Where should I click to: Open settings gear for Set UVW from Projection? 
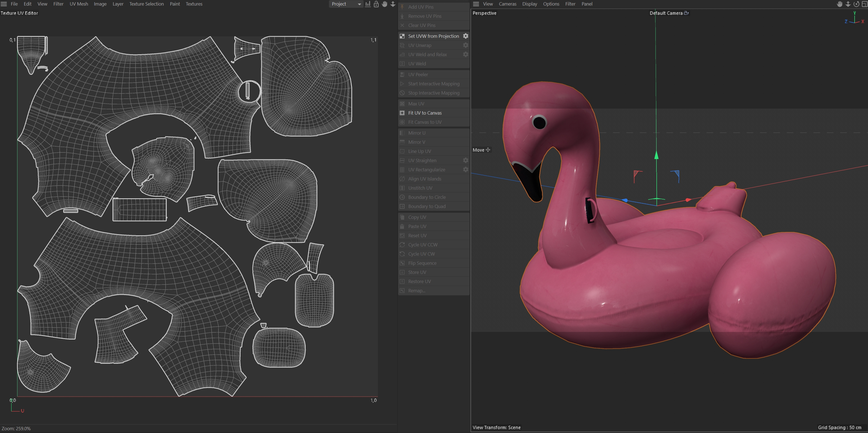pos(465,36)
